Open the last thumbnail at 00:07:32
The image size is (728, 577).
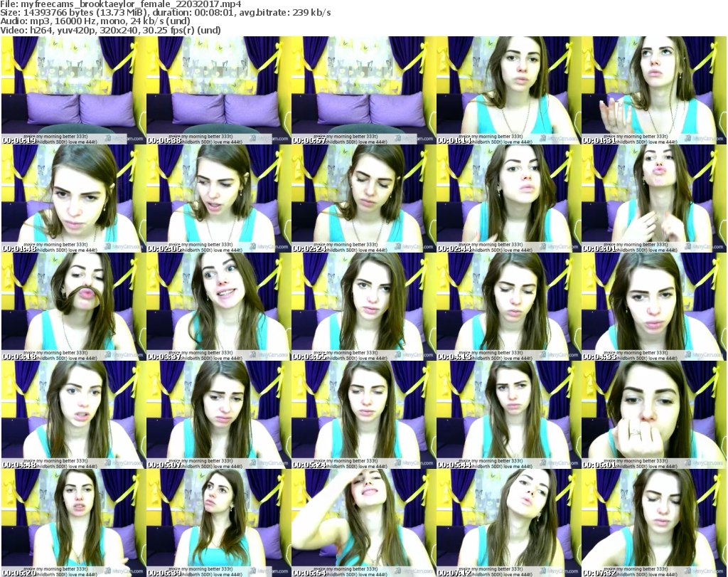653,523
